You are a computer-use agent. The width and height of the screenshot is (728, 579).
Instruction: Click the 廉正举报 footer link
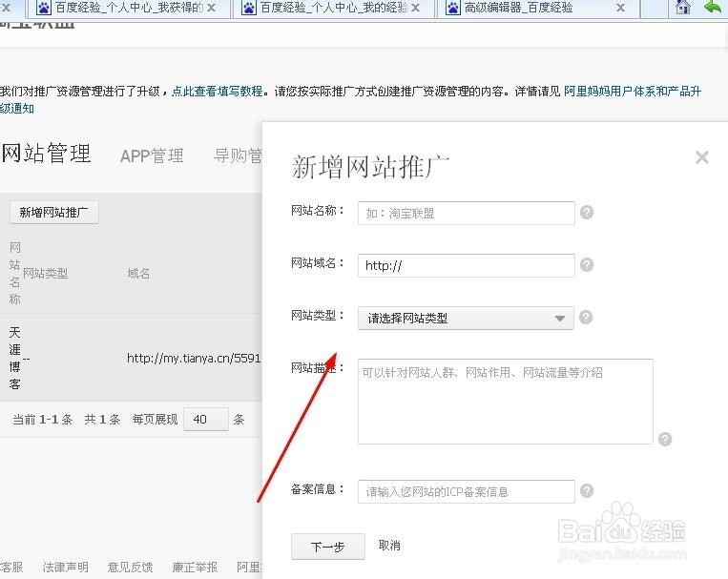tap(195, 567)
